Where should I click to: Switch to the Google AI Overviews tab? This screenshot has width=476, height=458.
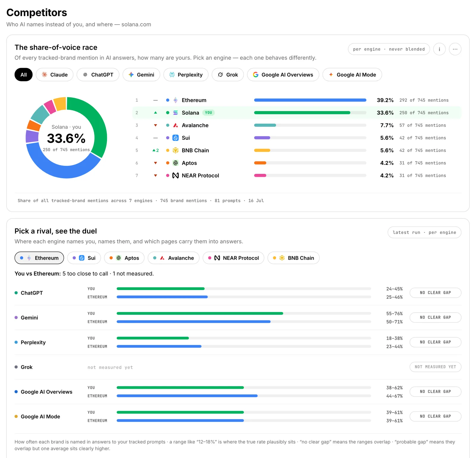(x=283, y=75)
